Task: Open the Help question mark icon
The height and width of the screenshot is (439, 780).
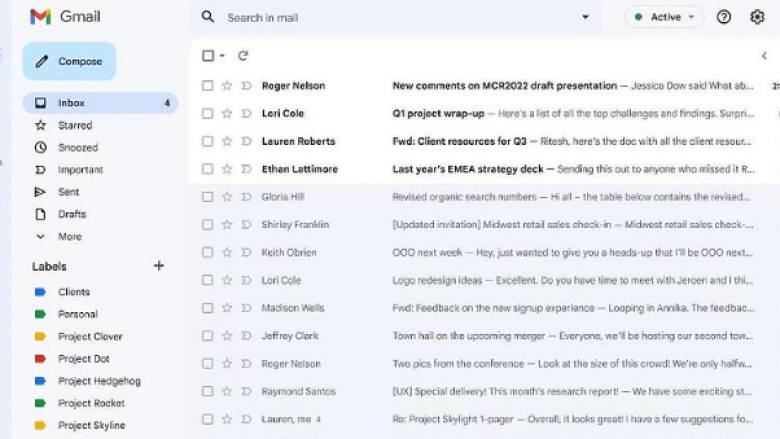Action: click(x=724, y=17)
